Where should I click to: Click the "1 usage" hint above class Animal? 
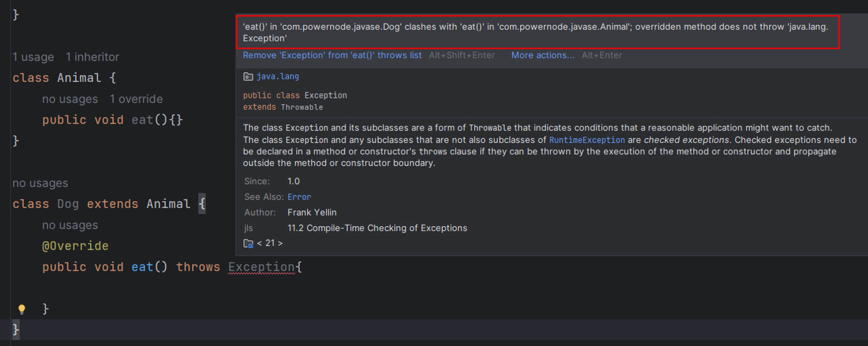coord(33,57)
